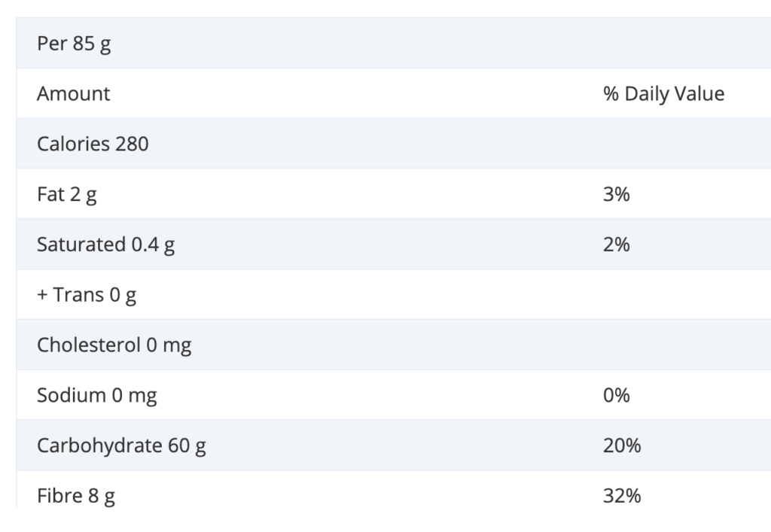Select the "Amount" column header
The height and width of the screenshot is (532, 771).
click(x=73, y=94)
